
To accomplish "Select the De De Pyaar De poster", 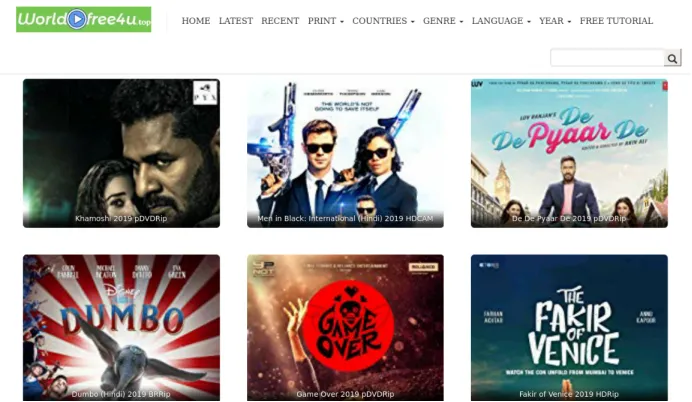I will [x=569, y=153].
